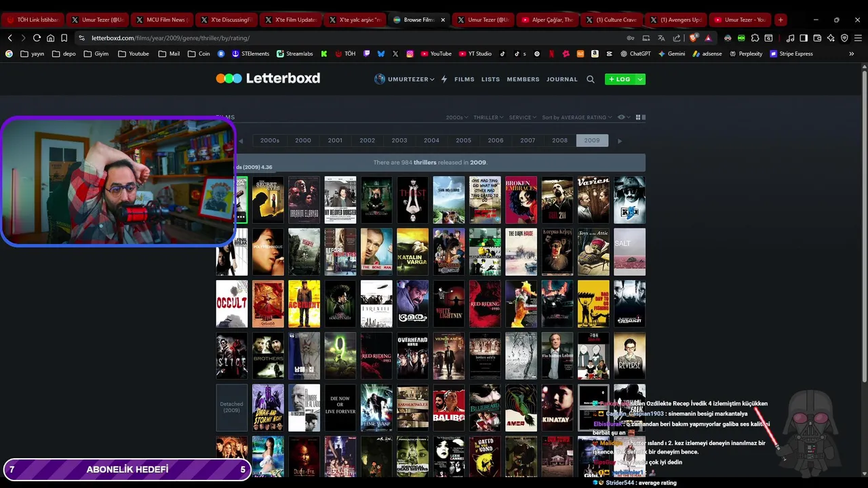
Task: Open the Letterboxd search magnifier icon
Action: point(590,79)
